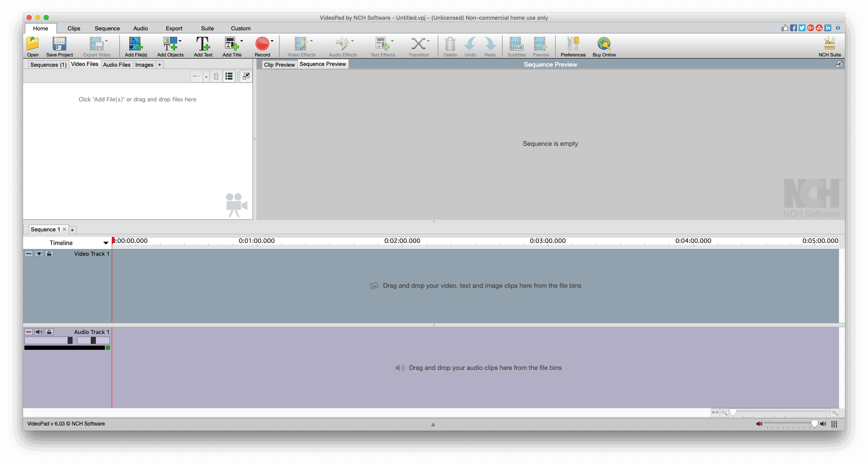The image size is (868, 464).
Task: Click the zoom-to-fit timeline arrows icon
Action: coord(715,413)
